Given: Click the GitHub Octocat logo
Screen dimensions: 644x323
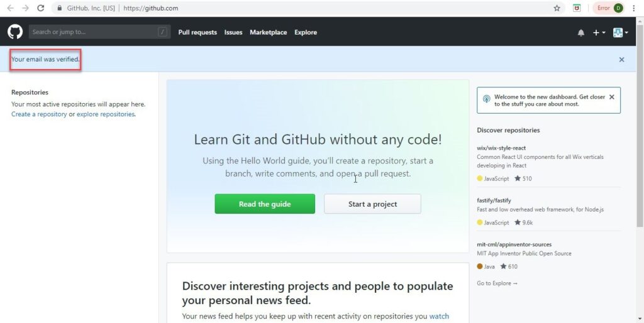Looking at the screenshot, I should [15, 32].
